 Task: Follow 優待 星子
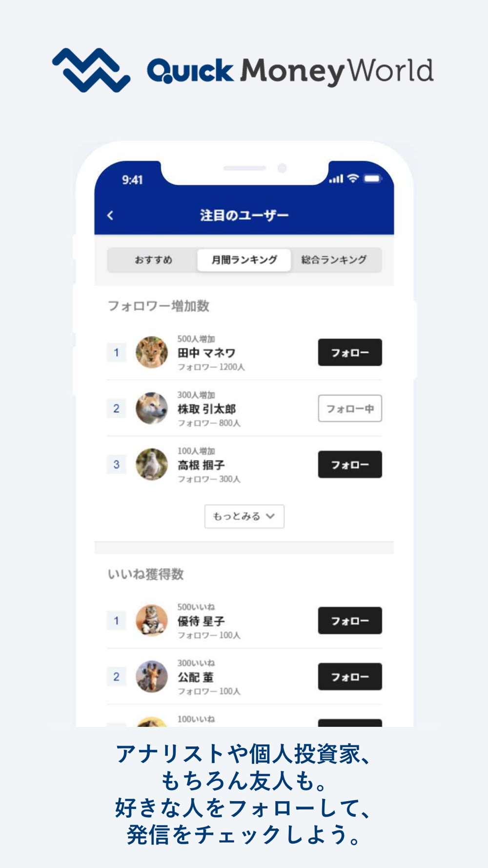click(350, 620)
